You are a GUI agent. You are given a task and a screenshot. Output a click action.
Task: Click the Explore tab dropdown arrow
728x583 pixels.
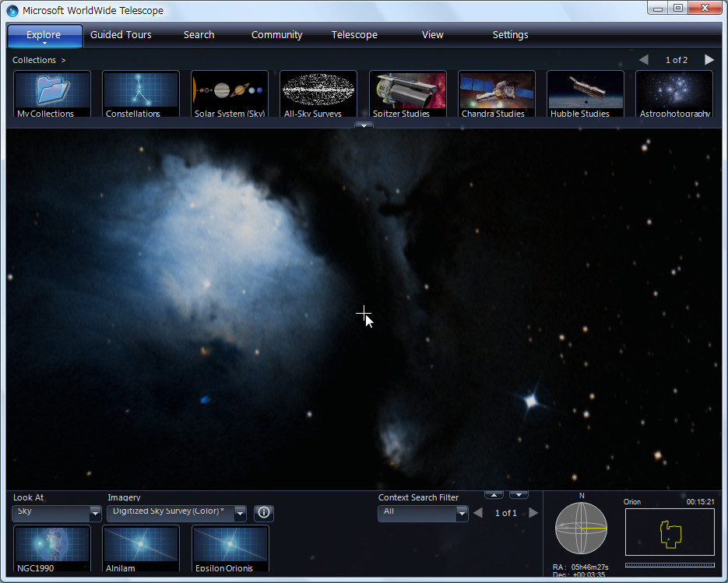pyautogui.click(x=44, y=43)
